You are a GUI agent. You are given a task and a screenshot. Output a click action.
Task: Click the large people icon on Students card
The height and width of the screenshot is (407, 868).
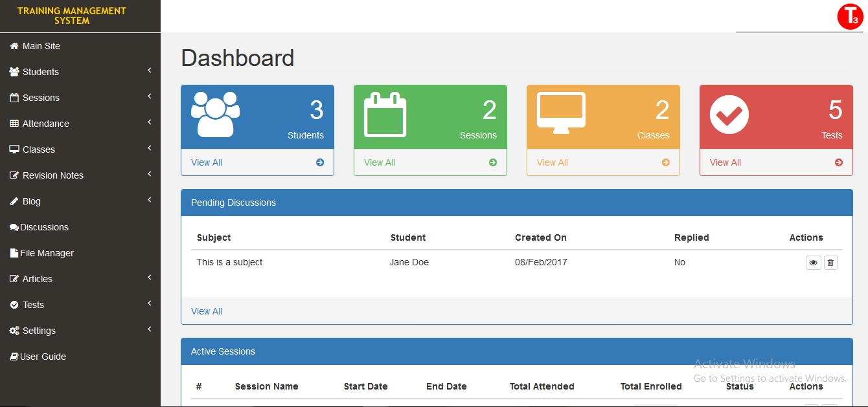(215, 114)
